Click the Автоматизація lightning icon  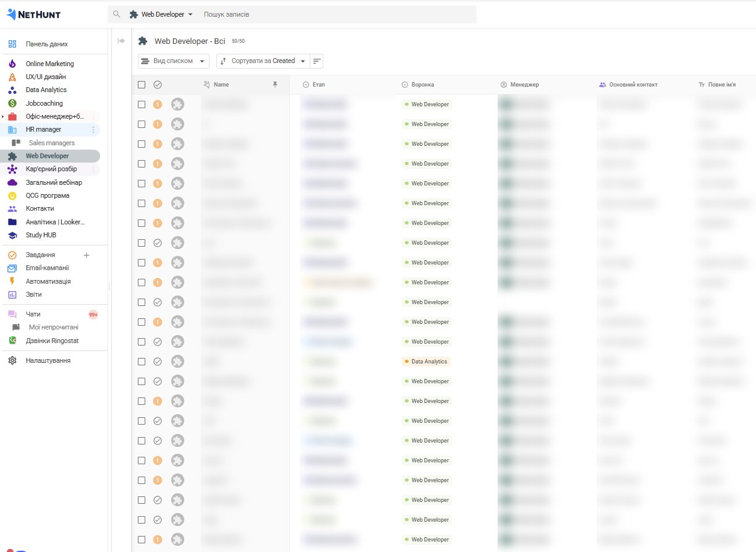point(12,281)
